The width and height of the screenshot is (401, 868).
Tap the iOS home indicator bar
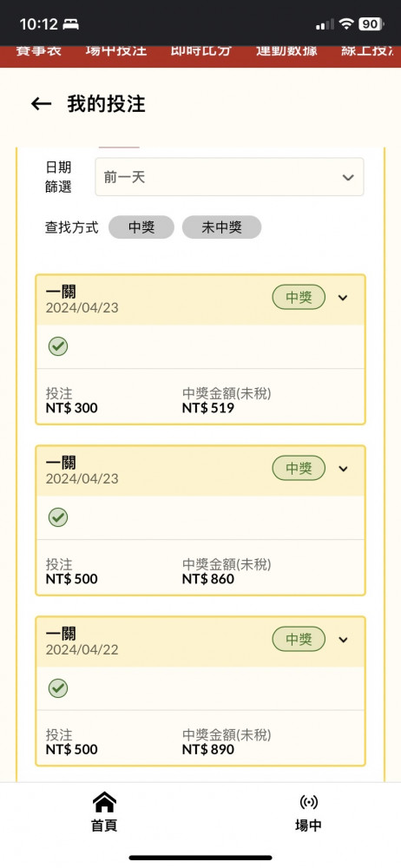click(x=200, y=858)
